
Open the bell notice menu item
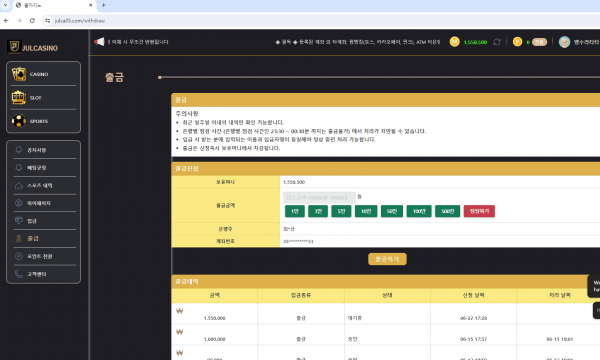[44, 150]
